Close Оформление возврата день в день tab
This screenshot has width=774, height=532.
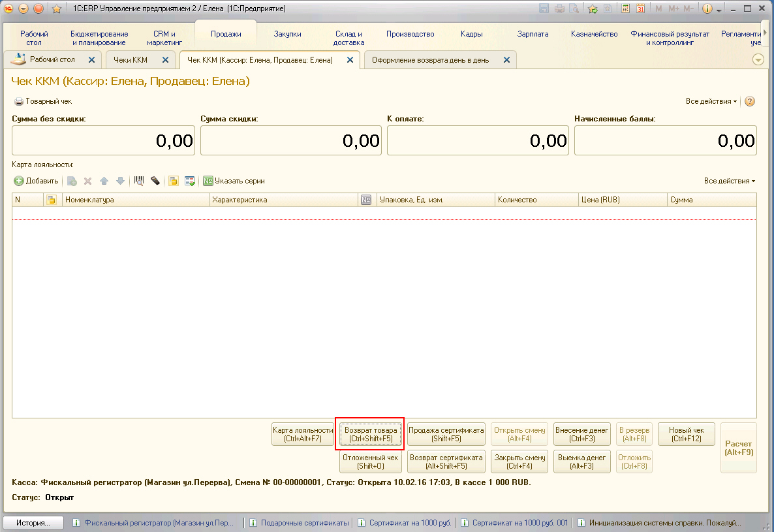pyautogui.click(x=506, y=59)
